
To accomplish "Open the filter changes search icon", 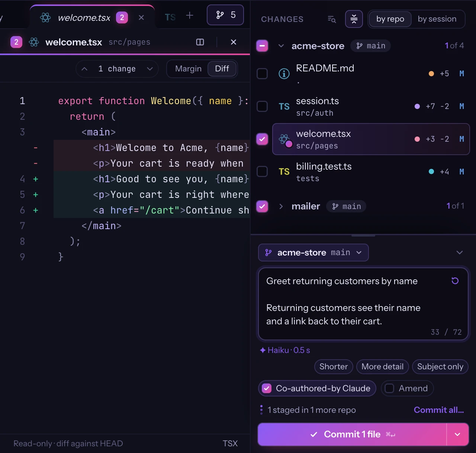I will click(x=332, y=19).
